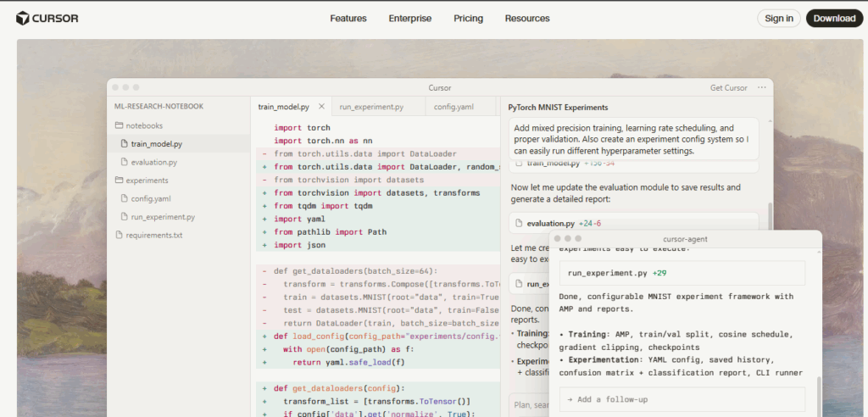Open the Resources menu in the top navigation
868x417 pixels.
click(x=526, y=19)
